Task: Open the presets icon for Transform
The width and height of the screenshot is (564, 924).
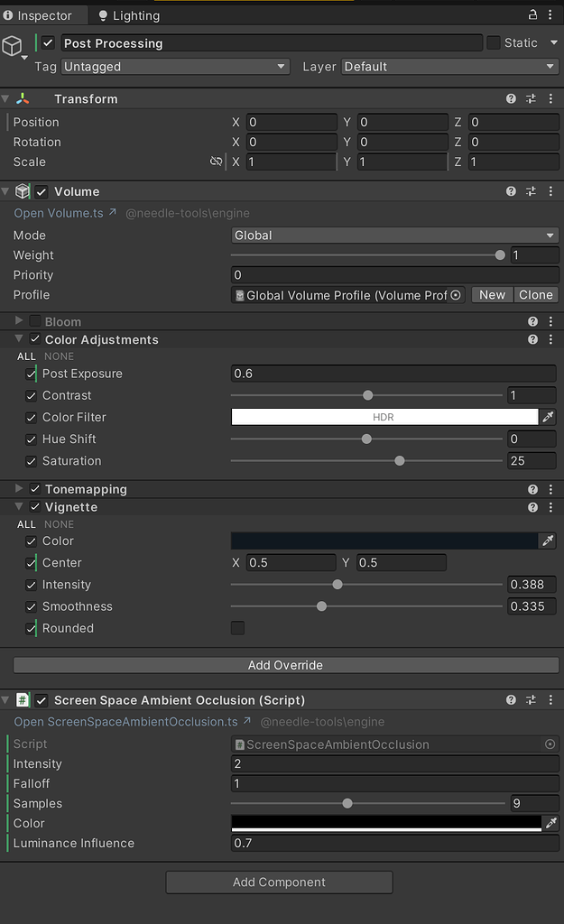Action: [x=531, y=97]
